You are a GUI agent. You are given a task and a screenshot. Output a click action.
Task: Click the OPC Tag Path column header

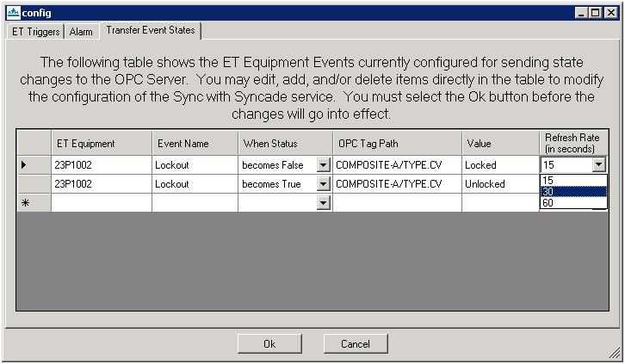tap(398, 143)
